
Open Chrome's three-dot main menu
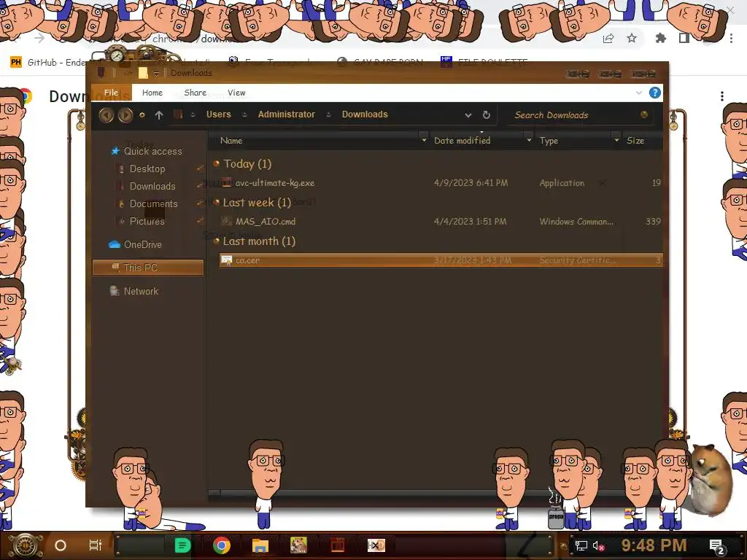731,38
